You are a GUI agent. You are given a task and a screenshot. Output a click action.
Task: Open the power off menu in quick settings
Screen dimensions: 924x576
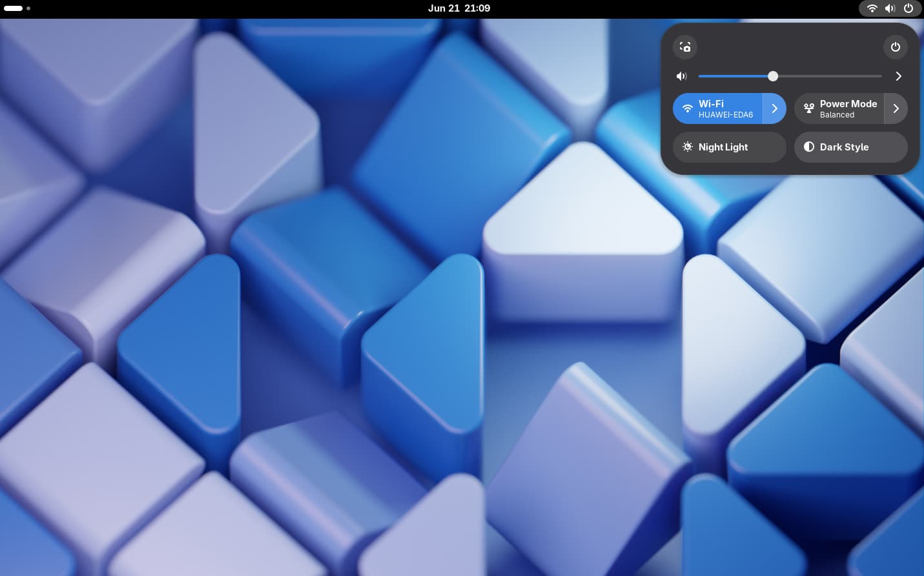[895, 47]
